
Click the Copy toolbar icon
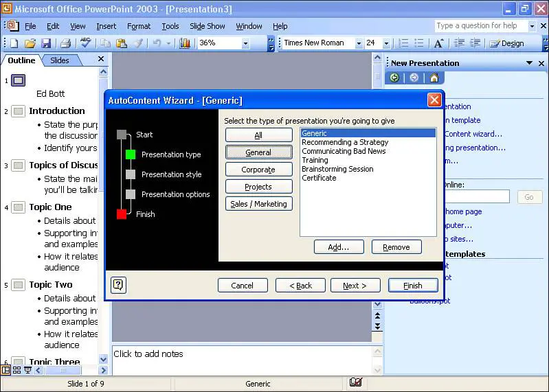tap(105, 43)
